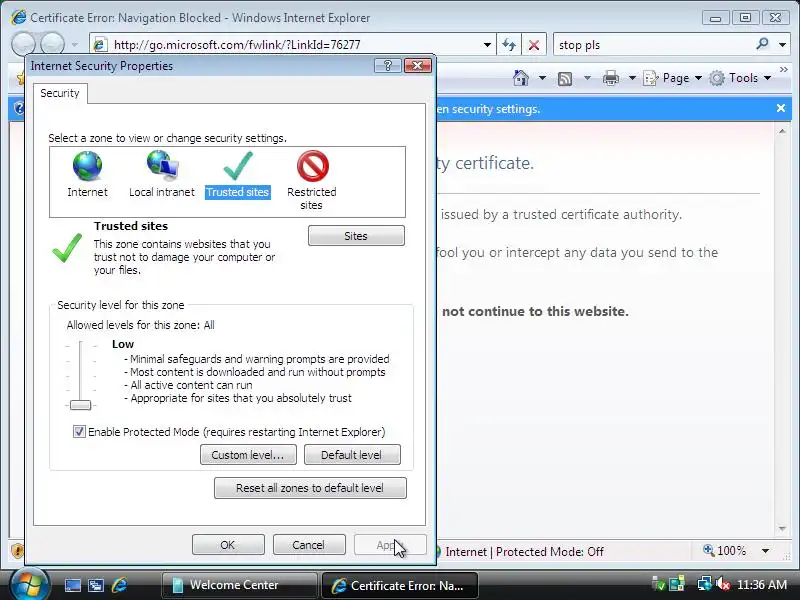Launch Internet Explorer from quick launch

point(119,585)
